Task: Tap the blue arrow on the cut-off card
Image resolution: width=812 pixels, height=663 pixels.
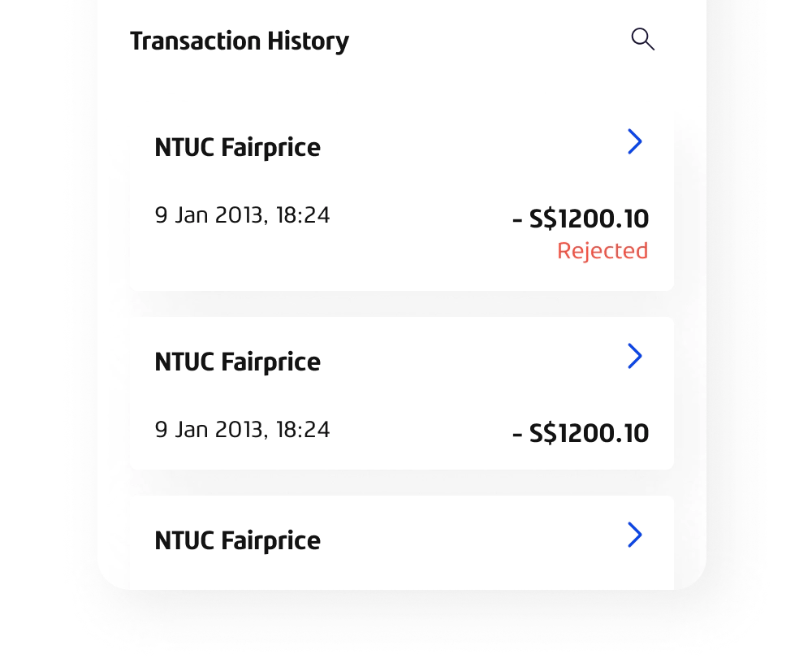Action: [635, 535]
